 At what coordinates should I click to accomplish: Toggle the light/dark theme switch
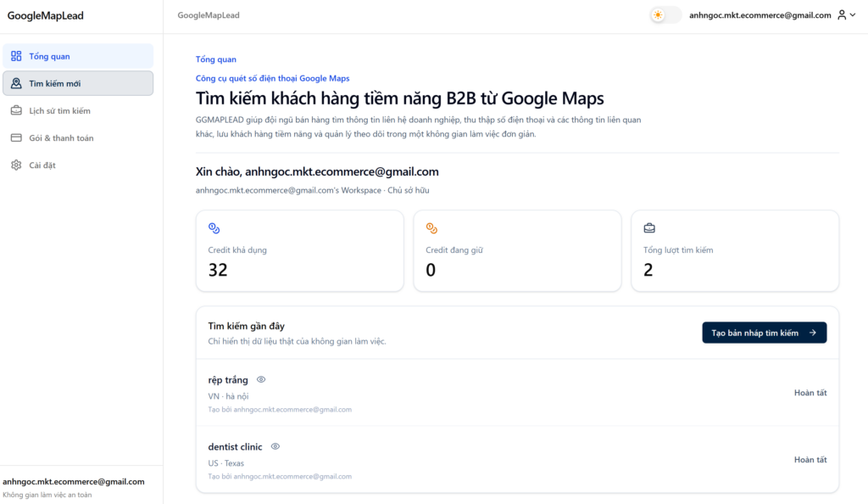[666, 15]
